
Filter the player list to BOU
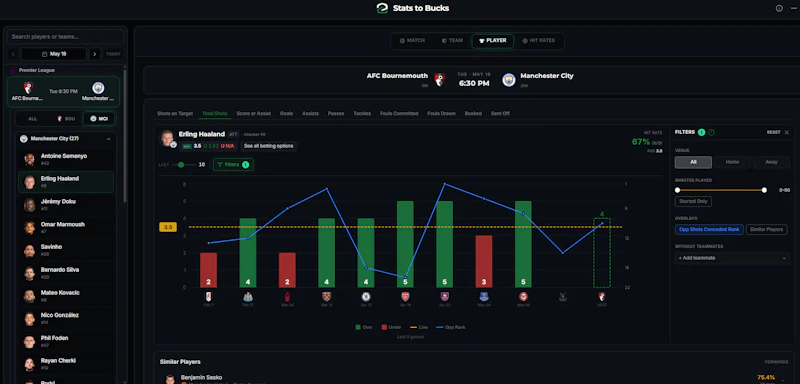click(x=65, y=119)
